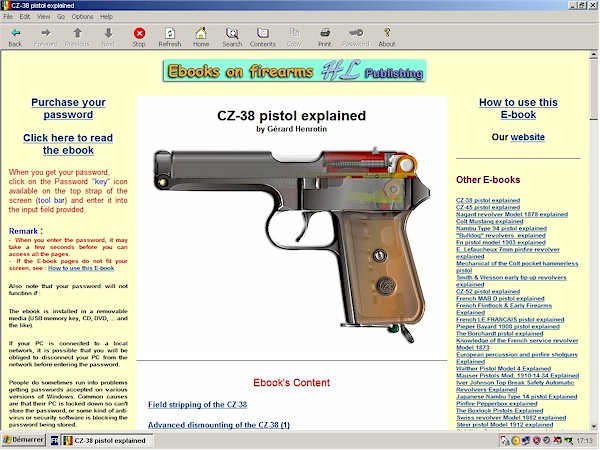Open the Go menu

click(61, 16)
